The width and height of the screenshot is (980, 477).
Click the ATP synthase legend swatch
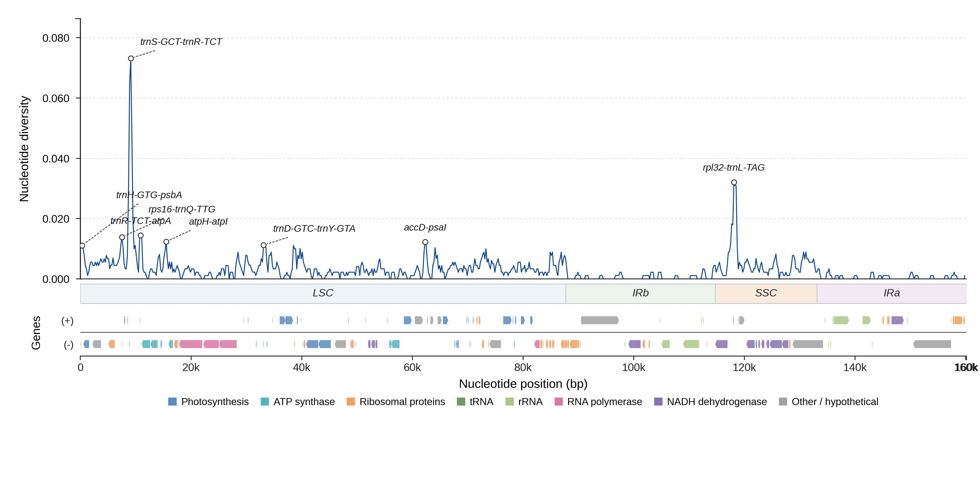click(x=265, y=402)
